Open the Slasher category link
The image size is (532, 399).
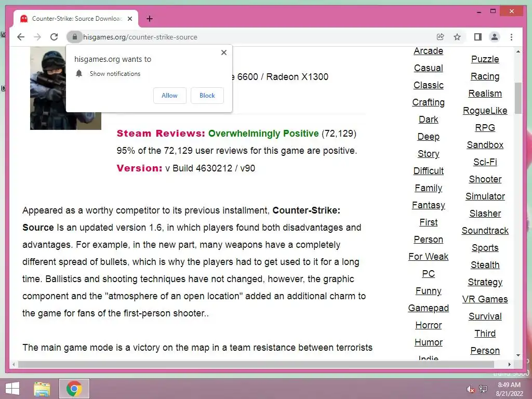(485, 214)
